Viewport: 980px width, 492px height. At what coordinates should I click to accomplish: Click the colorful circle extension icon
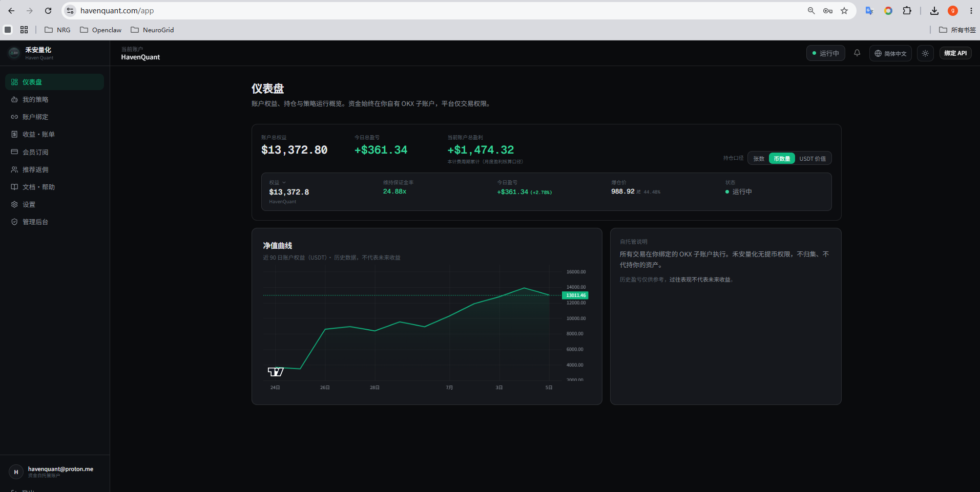[888, 11]
